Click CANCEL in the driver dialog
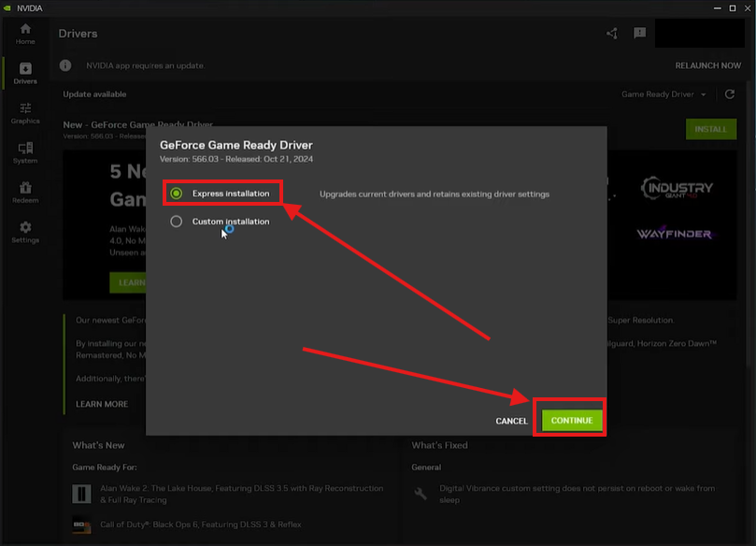This screenshot has width=756, height=546. pos(511,421)
